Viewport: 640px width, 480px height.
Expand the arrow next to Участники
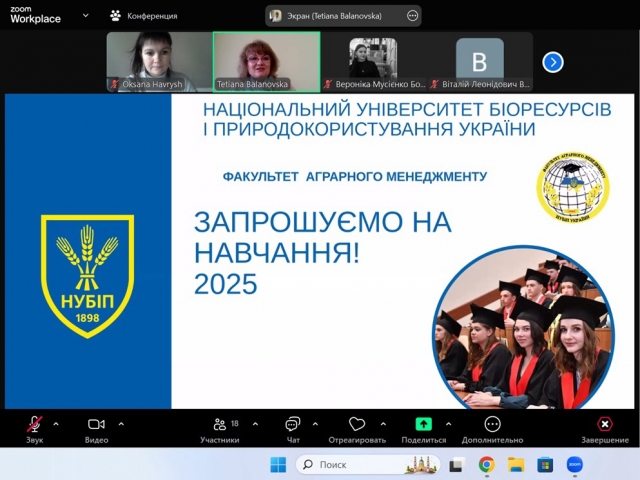click(256, 424)
